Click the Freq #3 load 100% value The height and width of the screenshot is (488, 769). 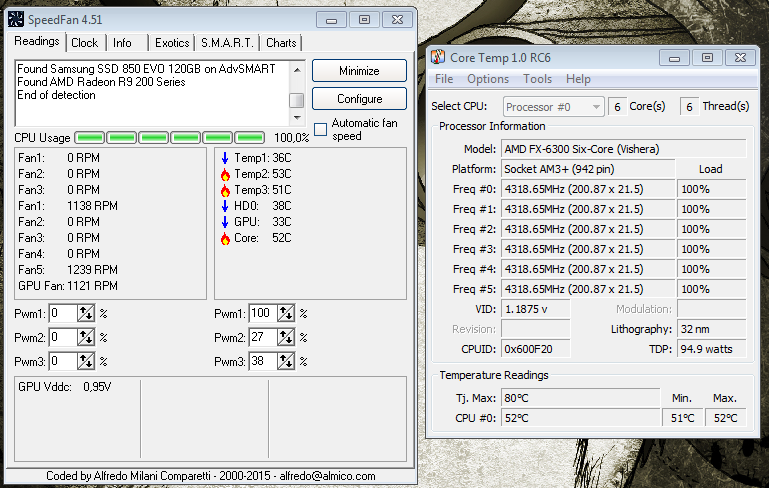pyautogui.click(x=712, y=249)
